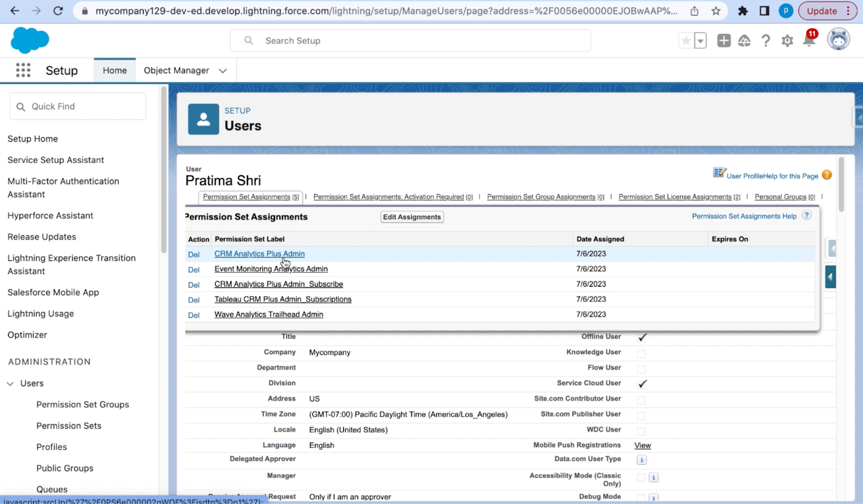
Task: Open the user avatar profile picture
Action: click(x=838, y=39)
